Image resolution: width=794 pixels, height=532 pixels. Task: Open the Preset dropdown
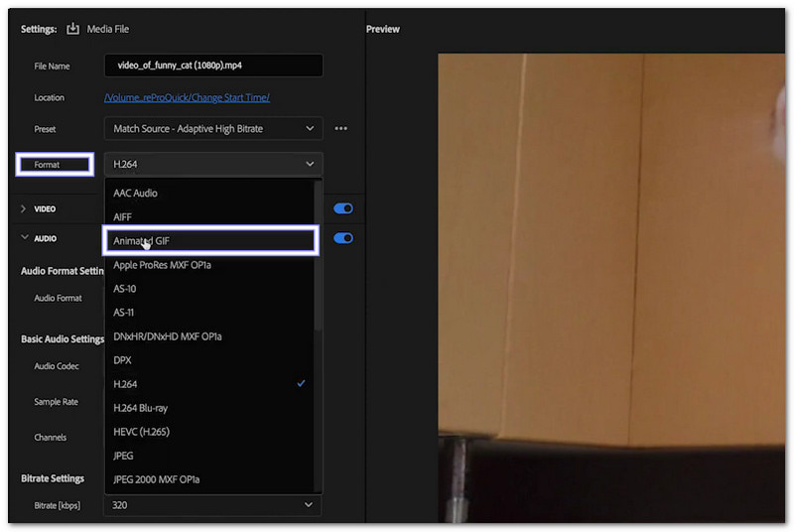[212, 129]
